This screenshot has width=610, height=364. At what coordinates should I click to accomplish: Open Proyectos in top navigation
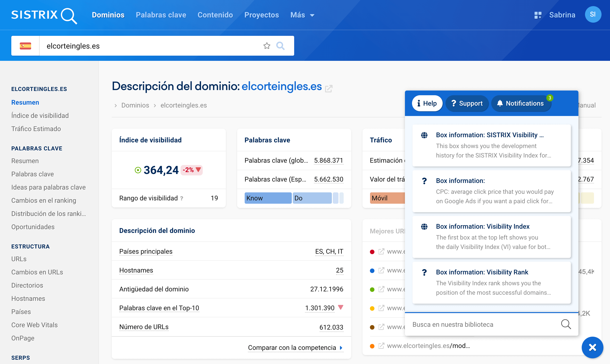[262, 15]
